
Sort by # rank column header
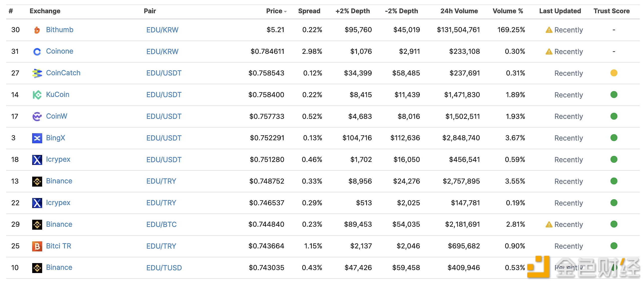(11, 11)
